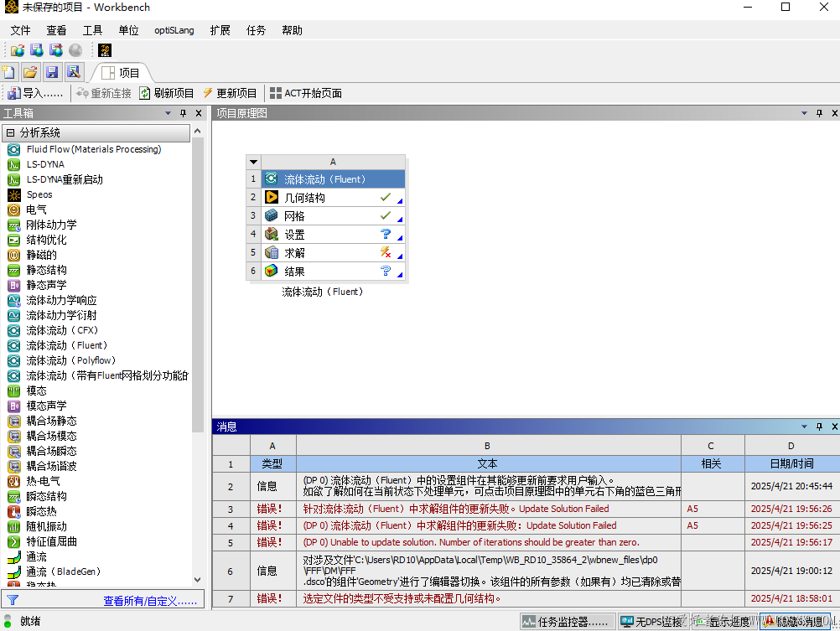Click refresh project (刷新项目) button
The image size is (840, 631).
coord(167,93)
